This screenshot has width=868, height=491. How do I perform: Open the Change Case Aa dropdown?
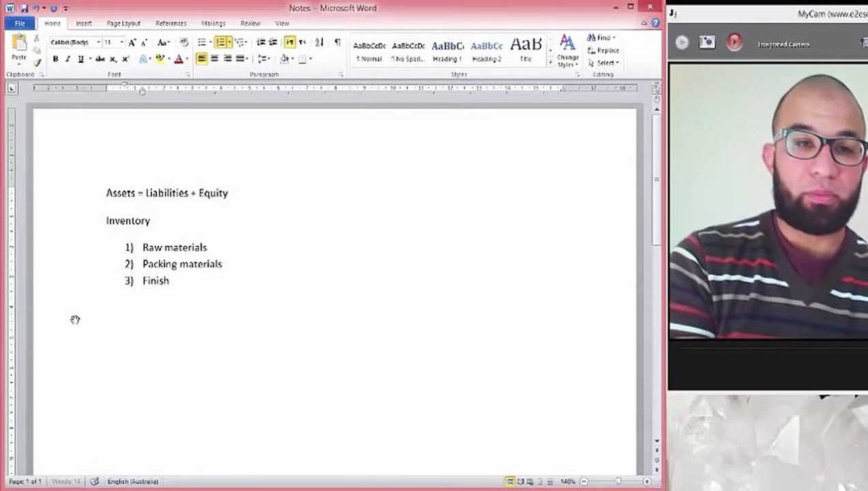click(164, 42)
